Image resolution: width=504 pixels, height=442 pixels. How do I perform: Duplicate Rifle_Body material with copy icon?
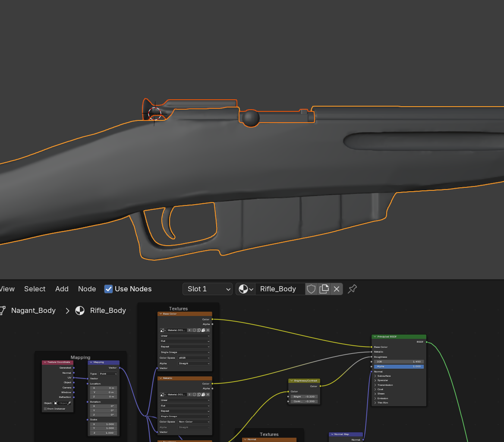point(324,289)
